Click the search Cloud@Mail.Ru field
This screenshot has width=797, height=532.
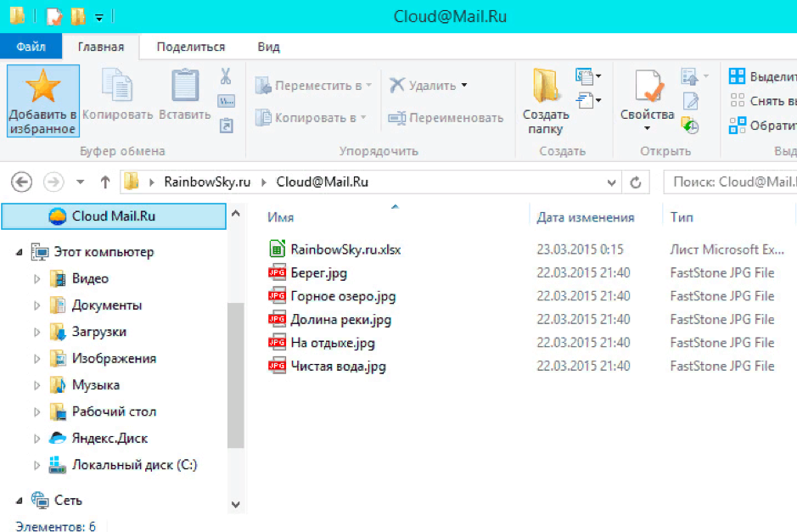pyautogui.click(x=732, y=182)
